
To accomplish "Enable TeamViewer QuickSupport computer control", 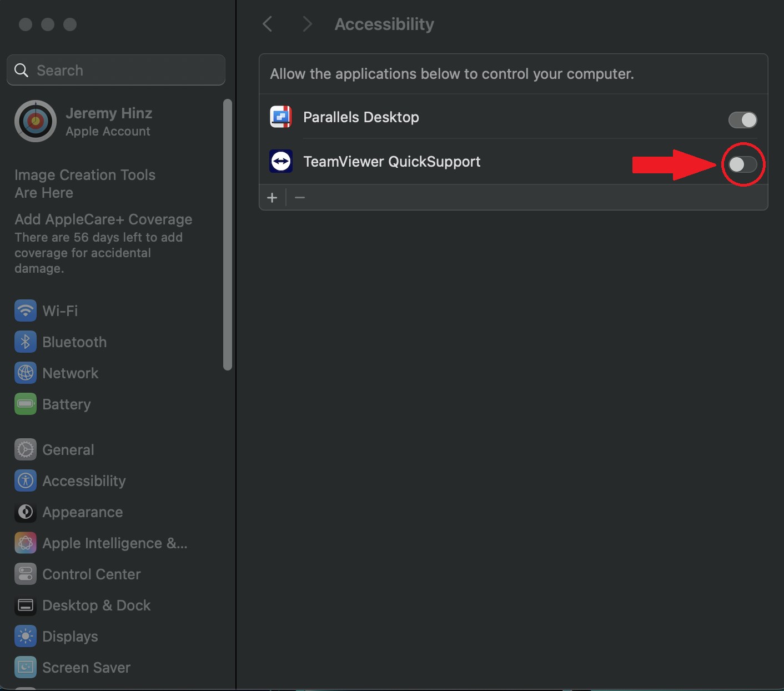I will (x=743, y=164).
